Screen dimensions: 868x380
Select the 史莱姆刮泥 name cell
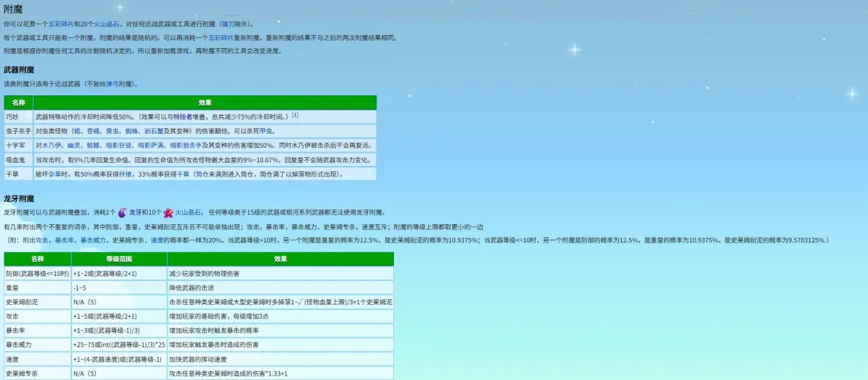coord(37,302)
